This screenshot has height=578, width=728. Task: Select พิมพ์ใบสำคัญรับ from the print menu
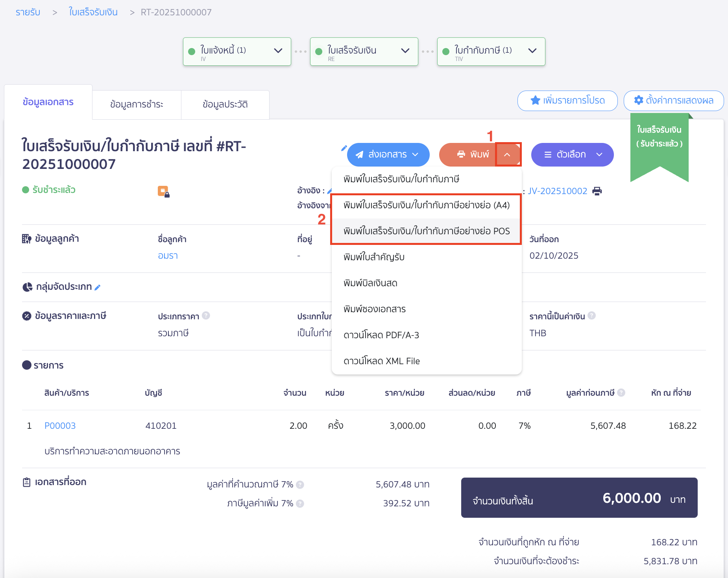coord(374,257)
